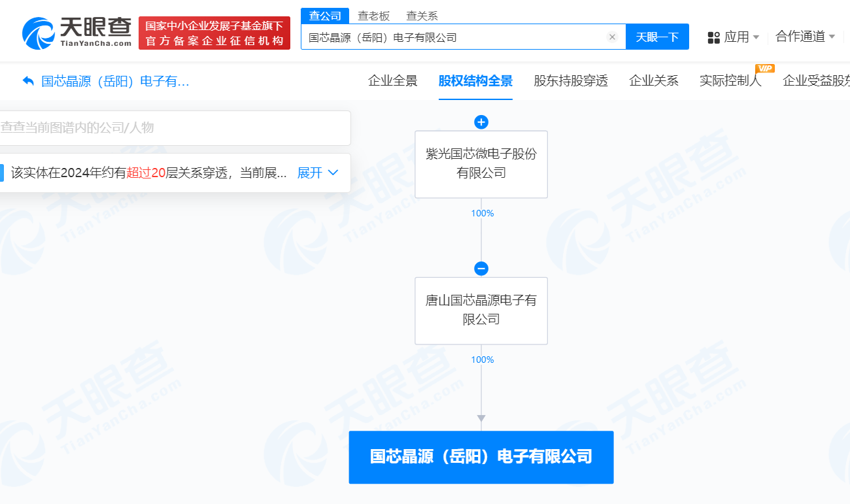Click the VIP badge on 实际控制人 tab
The width and height of the screenshot is (850, 504).
coord(764,68)
